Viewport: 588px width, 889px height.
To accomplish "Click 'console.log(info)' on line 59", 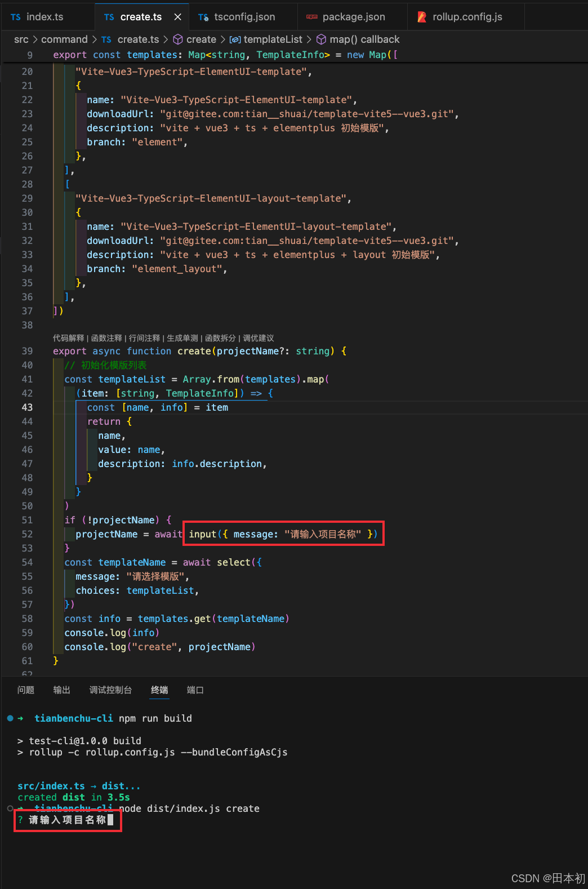I will [x=112, y=633].
